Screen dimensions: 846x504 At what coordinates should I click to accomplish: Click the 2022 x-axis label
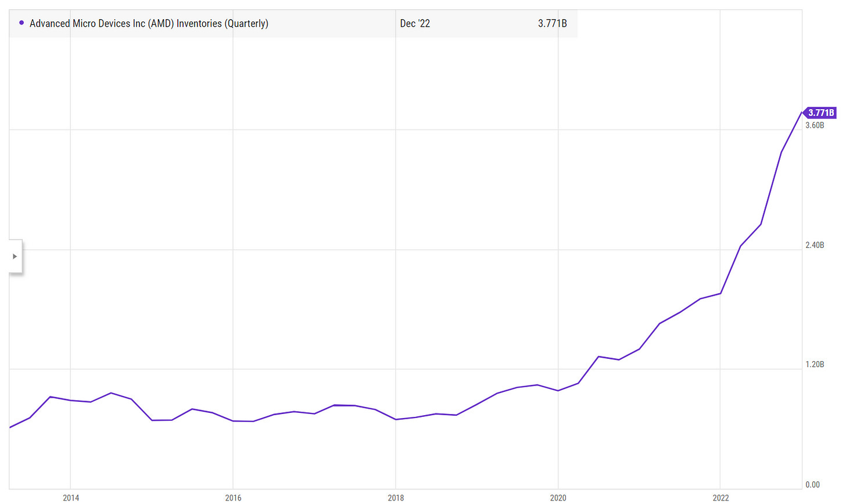pos(720,498)
